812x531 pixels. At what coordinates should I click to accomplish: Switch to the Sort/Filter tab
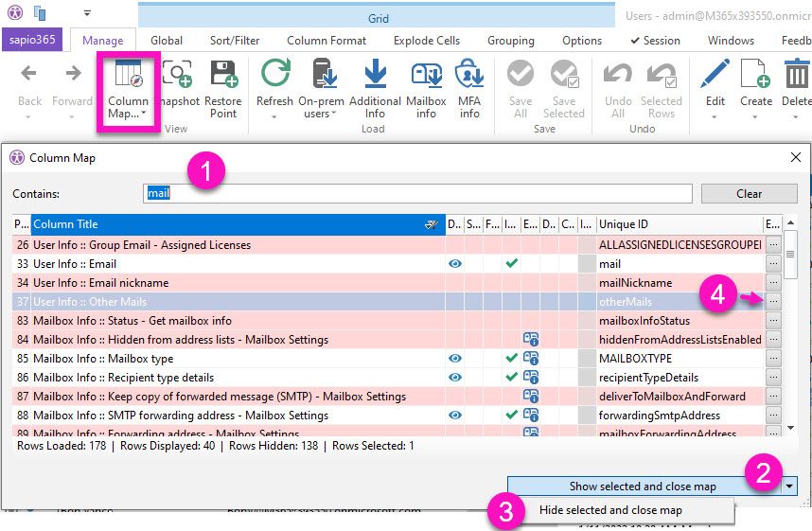coord(235,41)
